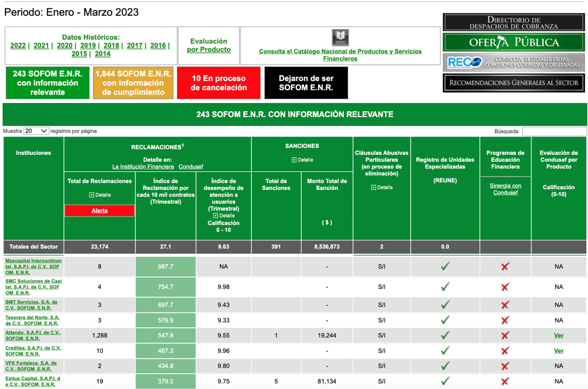Expand Detalle under Sanciones header
Screen dimensions: 588x389
coord(302,160)
